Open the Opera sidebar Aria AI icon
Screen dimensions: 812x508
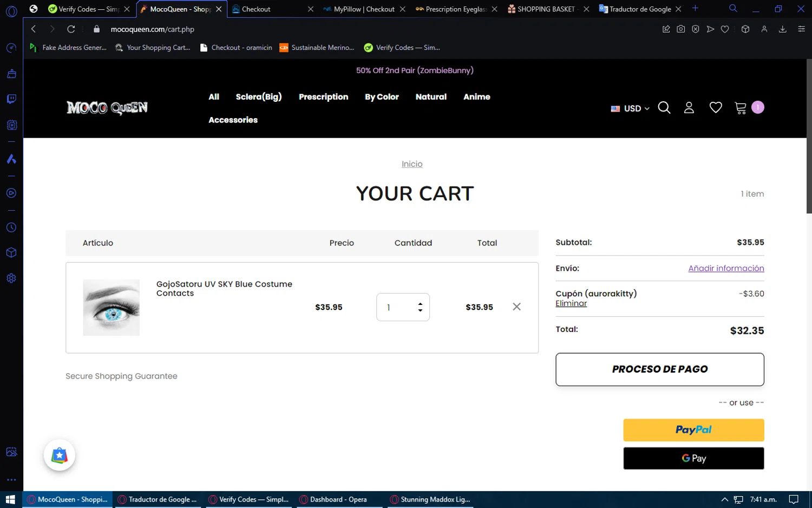tap(11, 159)
